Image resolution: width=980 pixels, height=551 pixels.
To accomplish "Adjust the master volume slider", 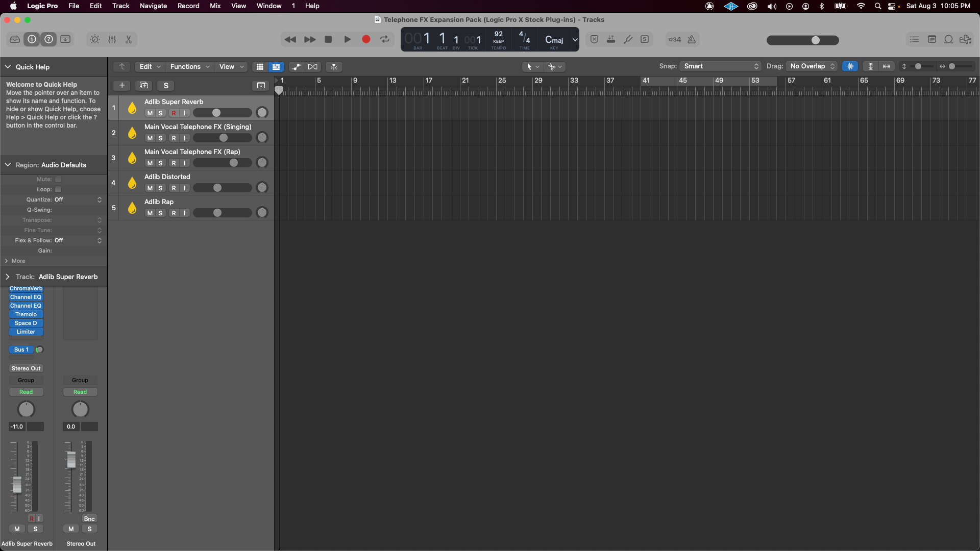I will point(815,40).
